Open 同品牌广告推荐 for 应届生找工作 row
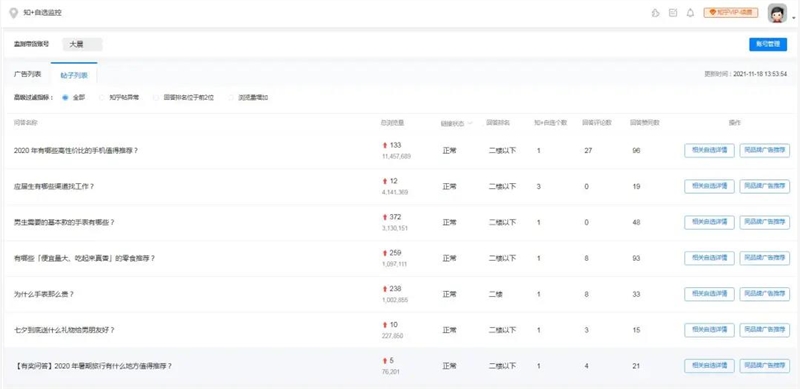This screenshot has width=800, height=389. (x=764, y=186)
